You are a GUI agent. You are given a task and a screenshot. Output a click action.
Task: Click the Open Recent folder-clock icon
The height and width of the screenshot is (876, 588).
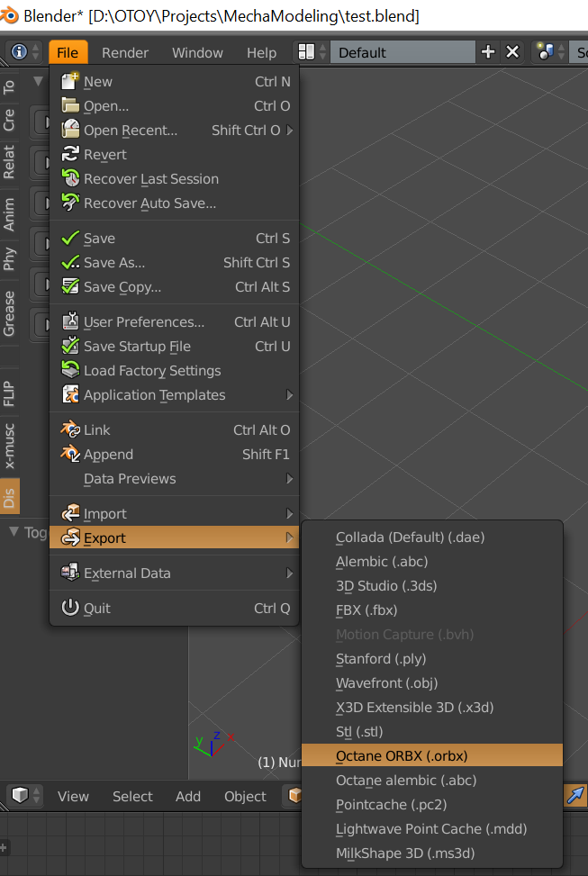pyautogui.click(x=70, y=131)
